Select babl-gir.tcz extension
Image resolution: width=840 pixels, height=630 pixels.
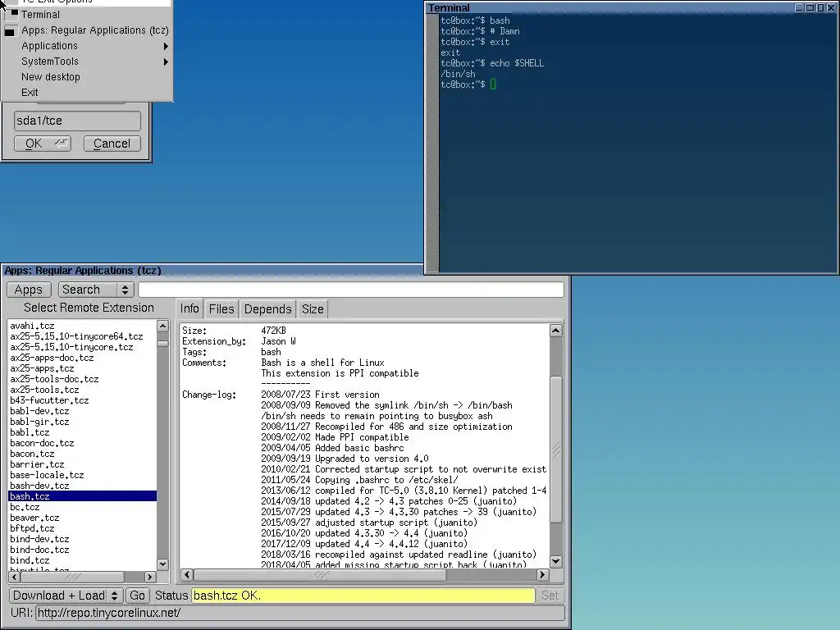coord(82,422)
